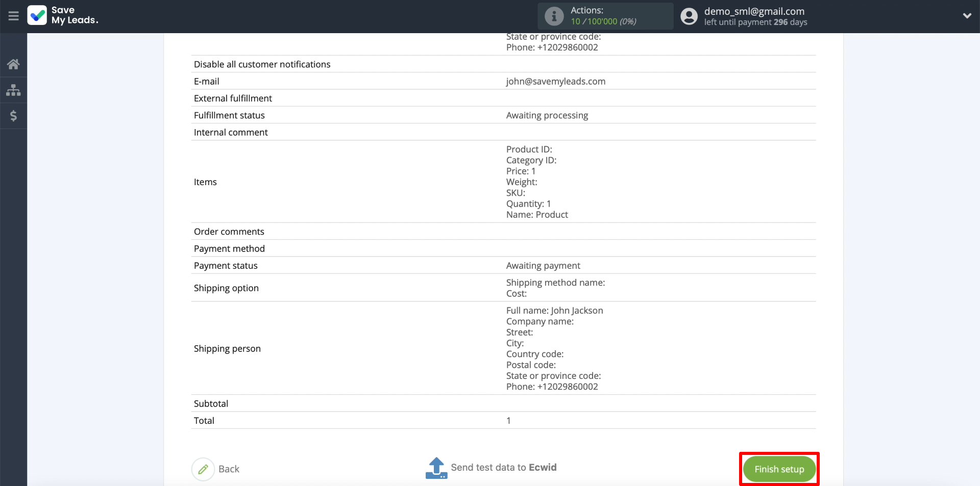Click the Quantity: 1 item line

point(528,204)
